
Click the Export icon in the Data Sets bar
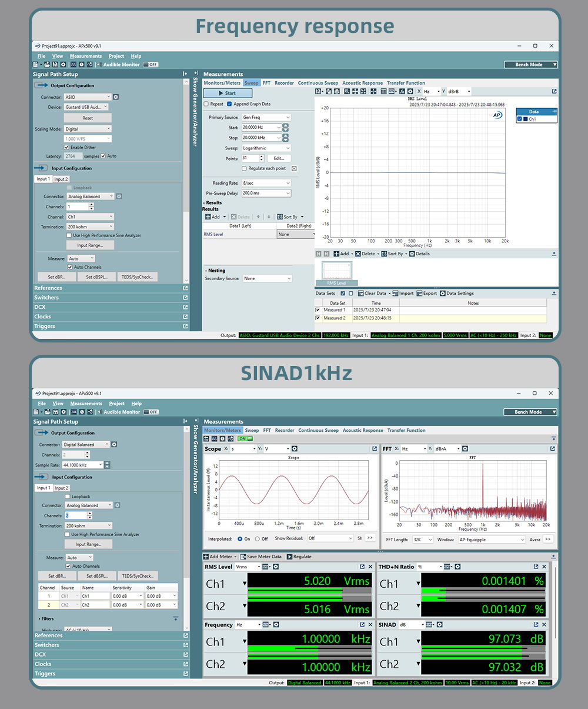tap(419, 293)
